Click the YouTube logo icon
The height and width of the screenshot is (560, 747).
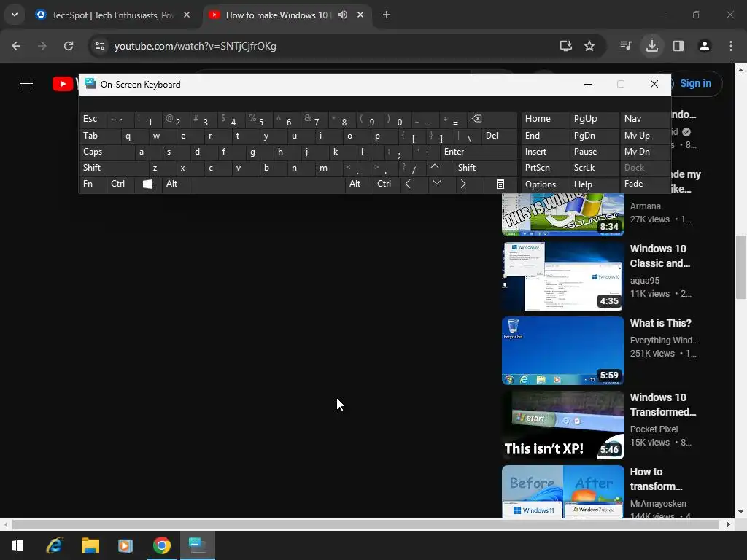(63, 85)
